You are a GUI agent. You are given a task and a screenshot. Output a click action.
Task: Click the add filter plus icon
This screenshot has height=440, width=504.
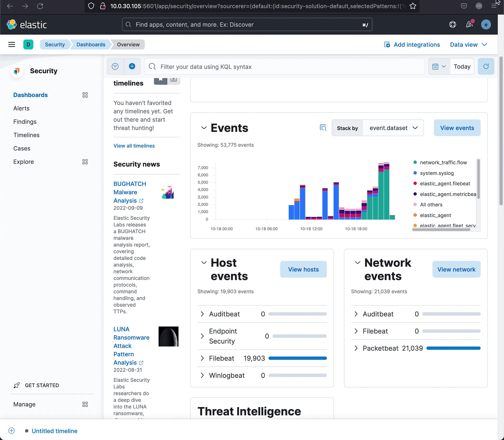coord(132,66)
